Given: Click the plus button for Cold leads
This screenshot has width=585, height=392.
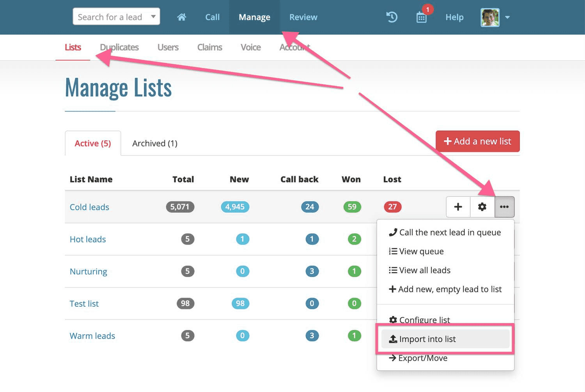Looking at the screenshot, I should (458, 207).
